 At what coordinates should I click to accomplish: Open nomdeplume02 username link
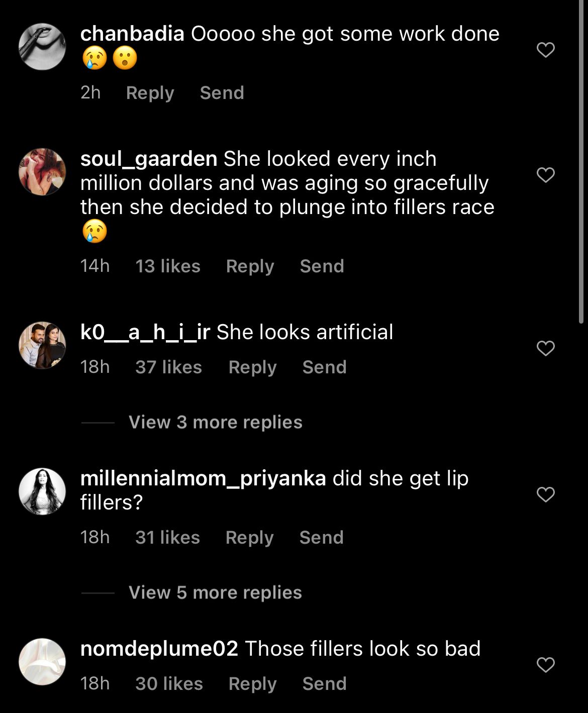(x=159, y=649)
